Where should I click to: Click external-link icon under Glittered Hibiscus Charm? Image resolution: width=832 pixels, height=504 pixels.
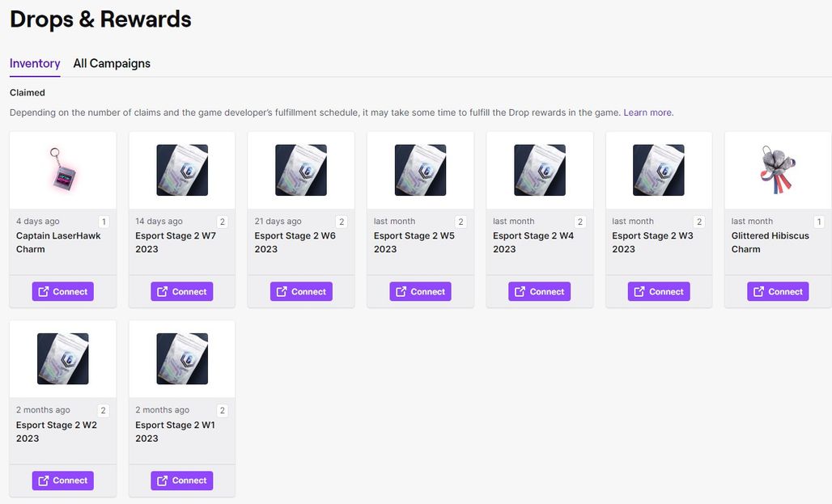click(x=759, y=291)
